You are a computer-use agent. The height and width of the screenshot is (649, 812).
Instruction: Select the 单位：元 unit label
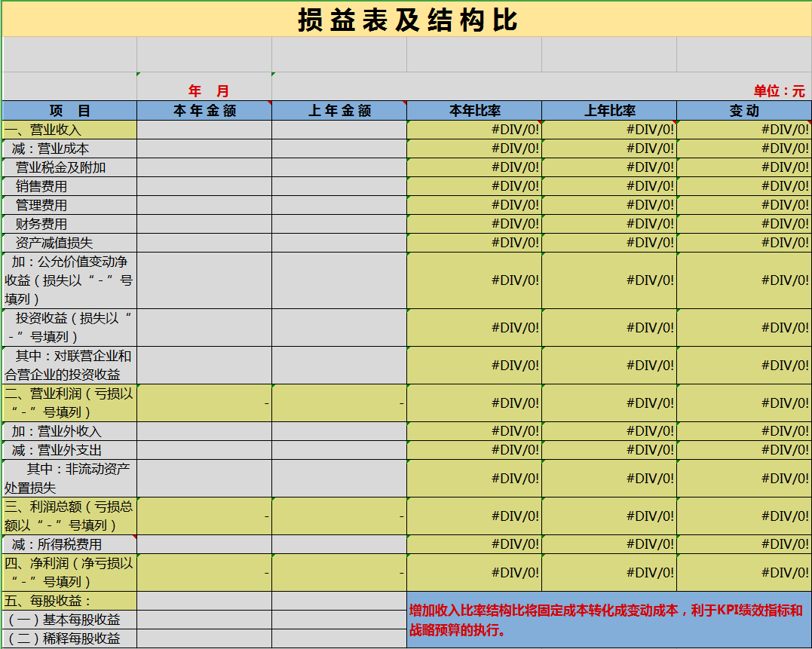tap(780, 91)
